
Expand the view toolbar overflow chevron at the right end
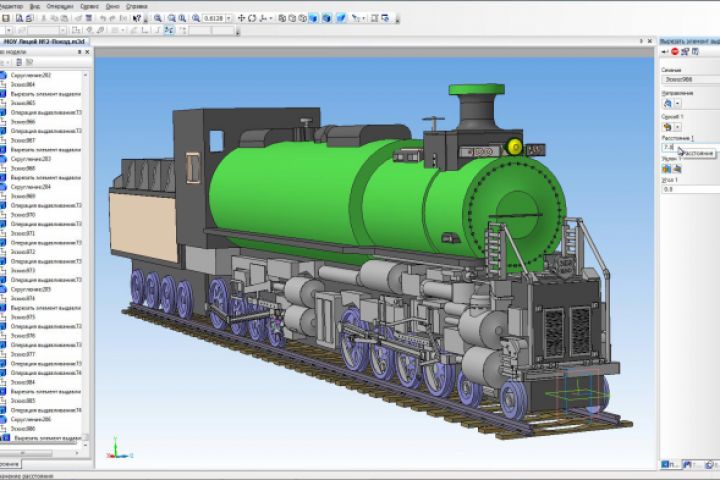pyautogui.click(x=397, y=19)
